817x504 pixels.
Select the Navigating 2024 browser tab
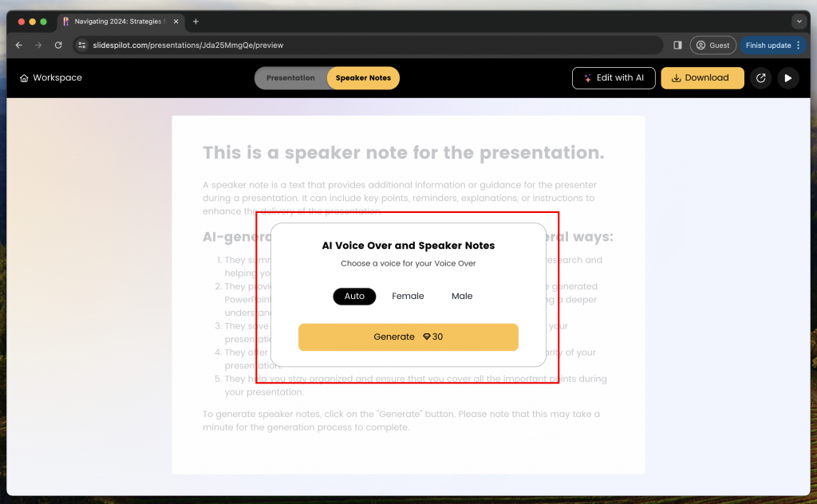[x=120, y=22]
